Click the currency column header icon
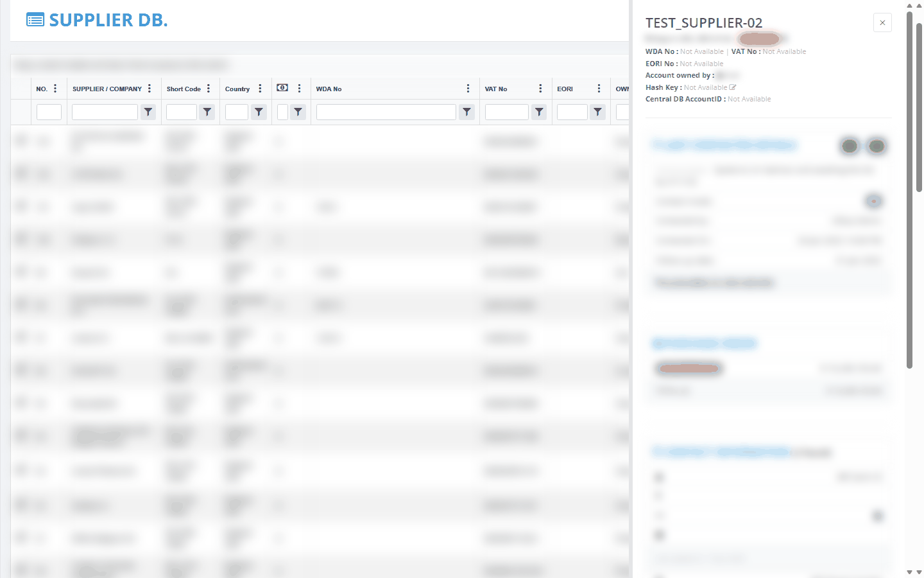Screen dimensions: 924x578 click(x=282, y=88)
